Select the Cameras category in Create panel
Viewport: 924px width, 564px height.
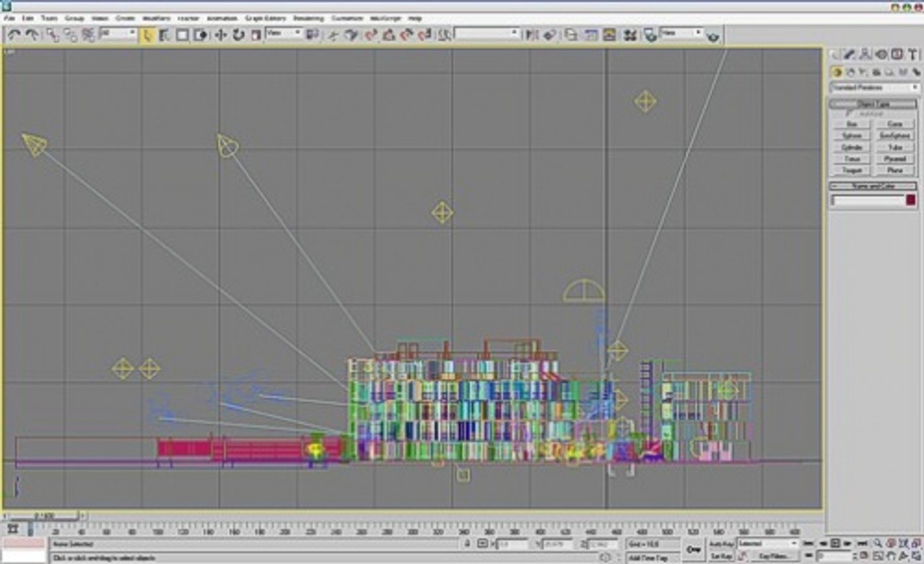click(876, 73)
